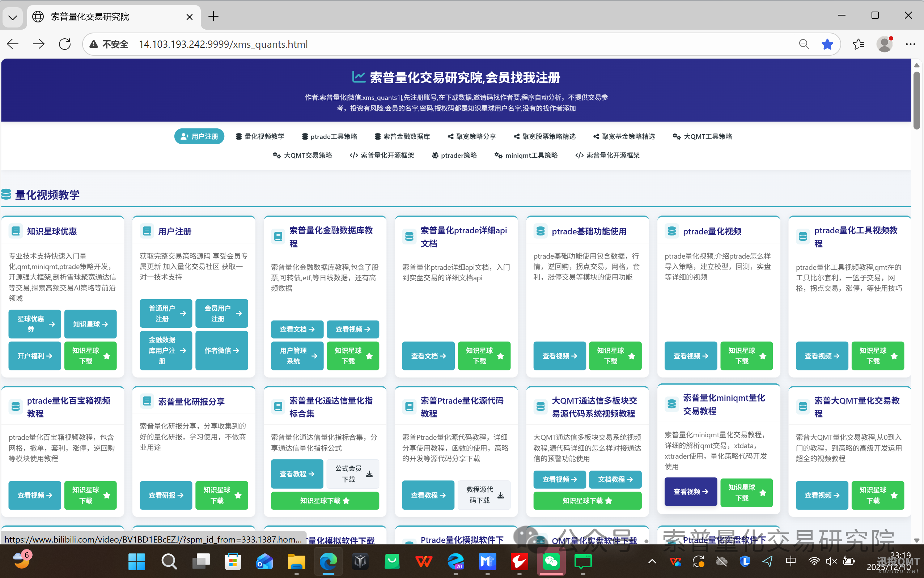924x578 pixels.
Task: Open browser settings three-dots menu
Action: tap(910, 44)
